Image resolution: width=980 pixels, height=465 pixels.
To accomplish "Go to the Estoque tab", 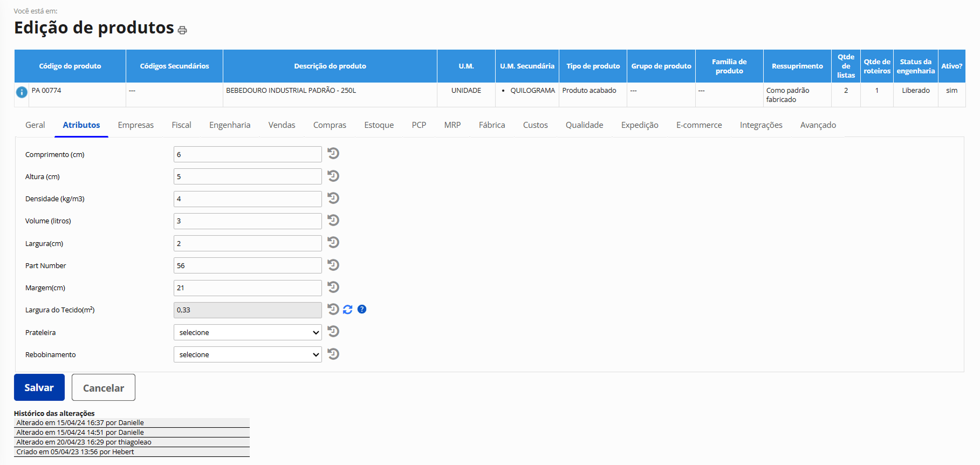I will click(379, 125).
